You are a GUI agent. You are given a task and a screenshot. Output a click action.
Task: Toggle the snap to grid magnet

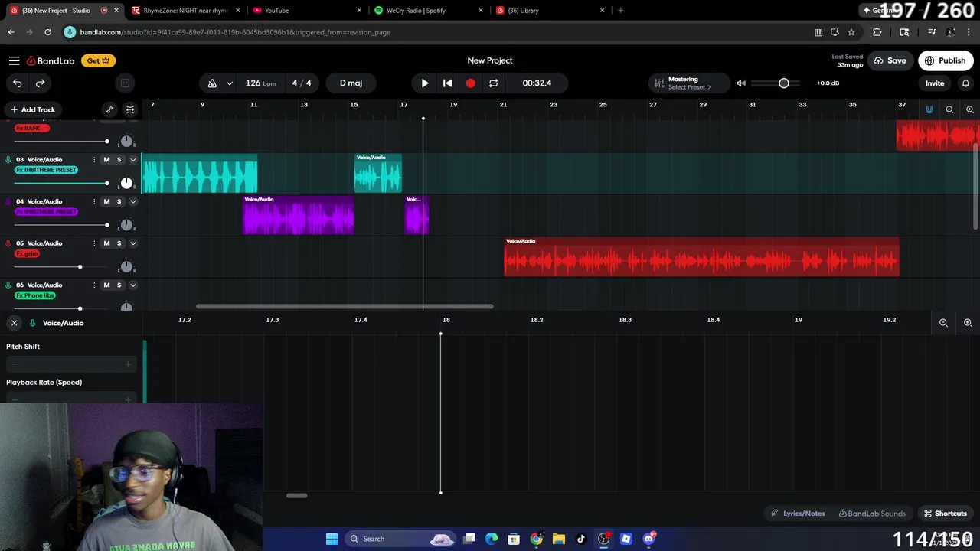[929, 109]
